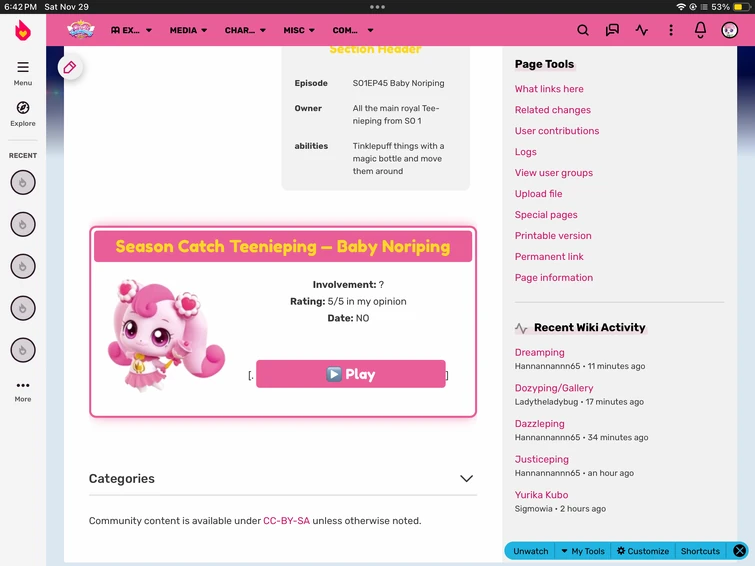Expand the COM... navigation dropdown
755x566 pixels.
click(x=353, y=30)
